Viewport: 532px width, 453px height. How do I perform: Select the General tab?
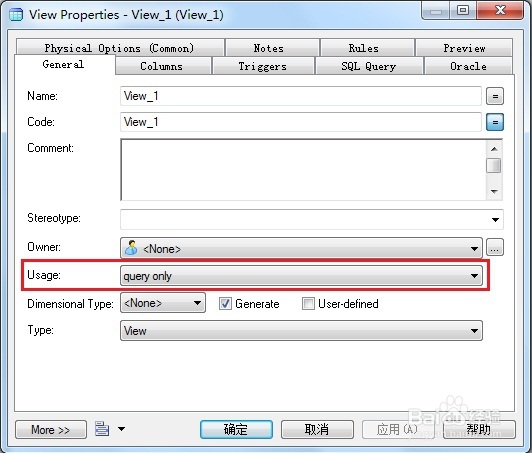pyautogui.click(x=64, y=64)
